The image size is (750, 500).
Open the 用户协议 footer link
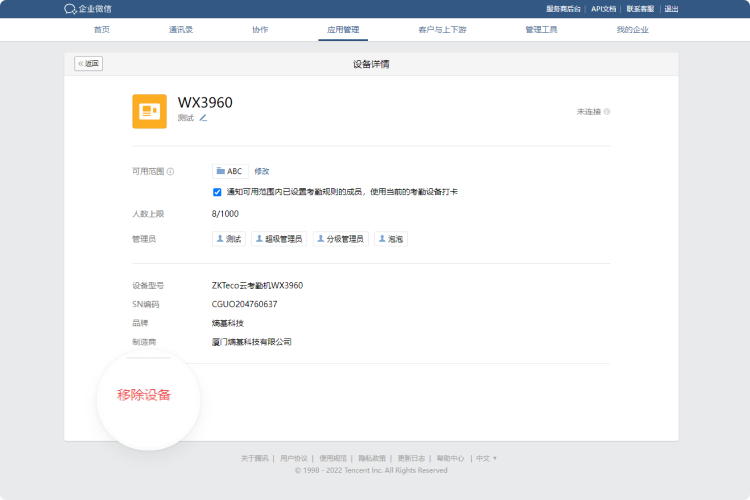click(294, 458)
